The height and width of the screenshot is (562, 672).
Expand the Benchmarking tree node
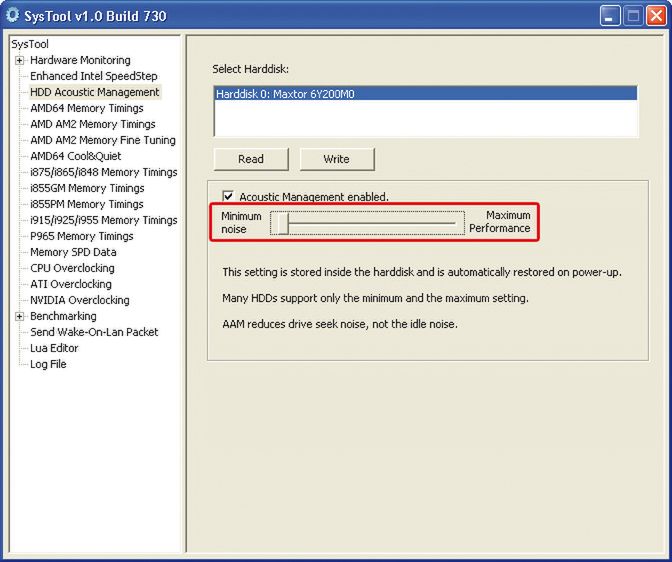(19, 316)
